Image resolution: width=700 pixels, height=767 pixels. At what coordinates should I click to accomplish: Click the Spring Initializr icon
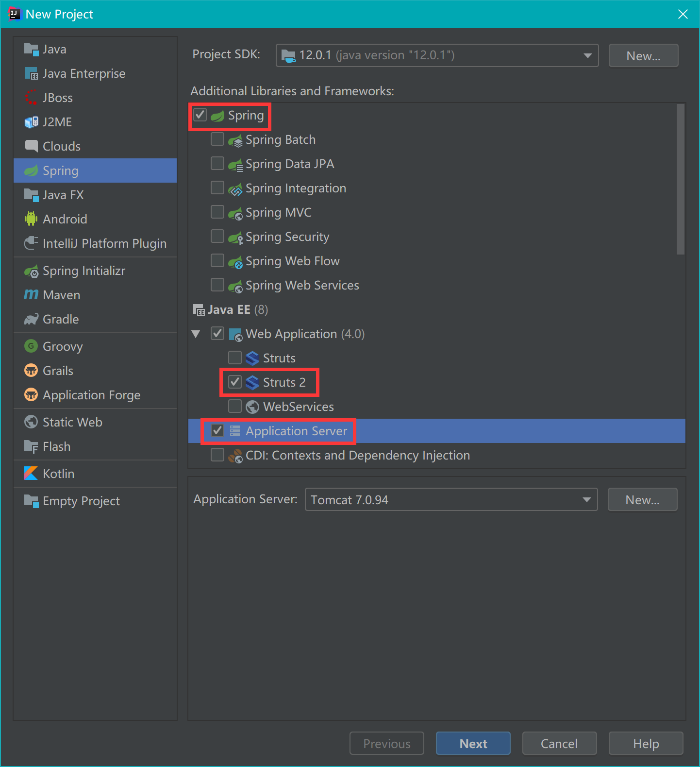[x=31, y=271]
